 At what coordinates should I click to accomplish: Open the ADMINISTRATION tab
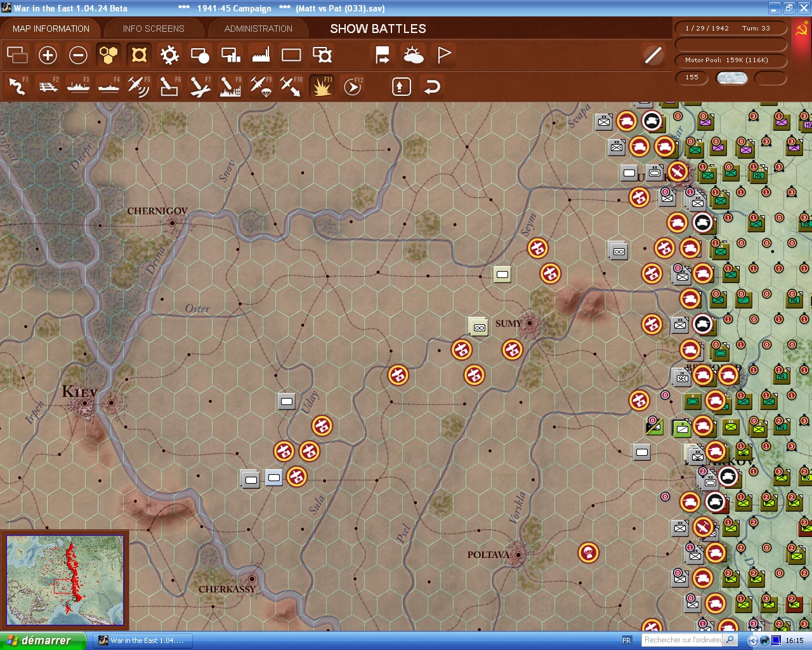pyautogui.click(x=258, y=29)
